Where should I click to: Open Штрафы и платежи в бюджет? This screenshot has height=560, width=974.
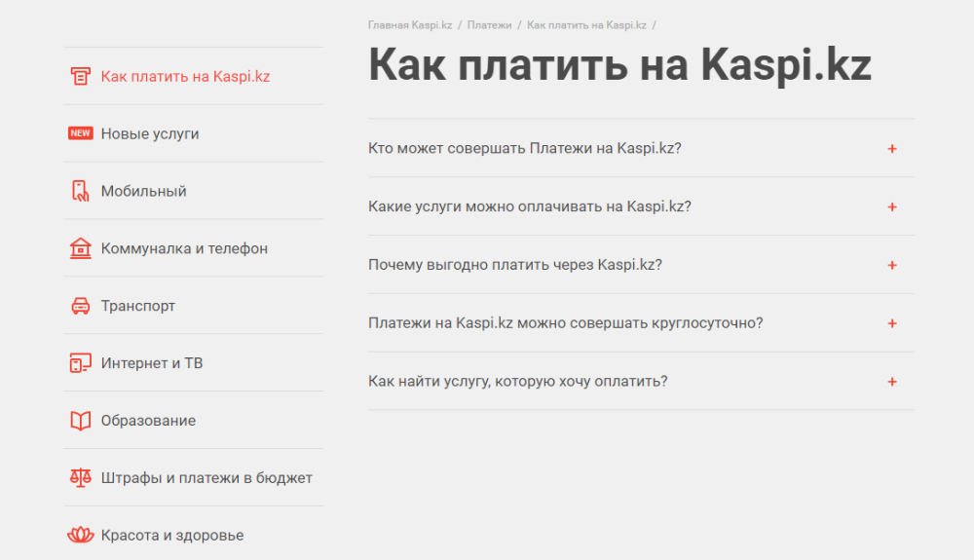(206, 478)
